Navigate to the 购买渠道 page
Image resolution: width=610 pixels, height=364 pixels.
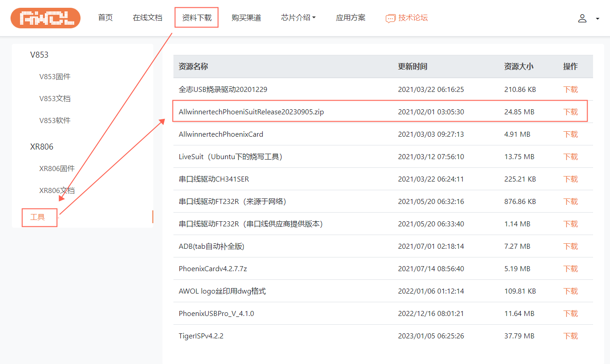(246, 18)
